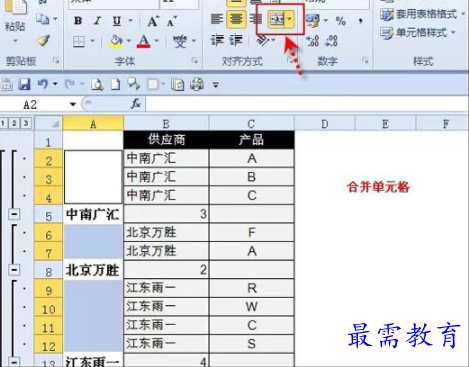
Task: Open the 字体 group dialog launcher
Action: tap(194, 61)
